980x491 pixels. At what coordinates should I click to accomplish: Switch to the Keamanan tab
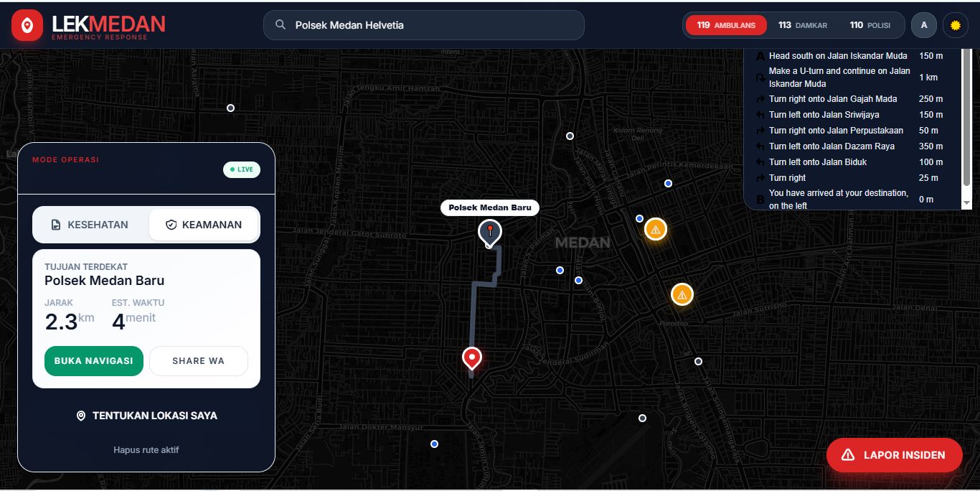204,225
